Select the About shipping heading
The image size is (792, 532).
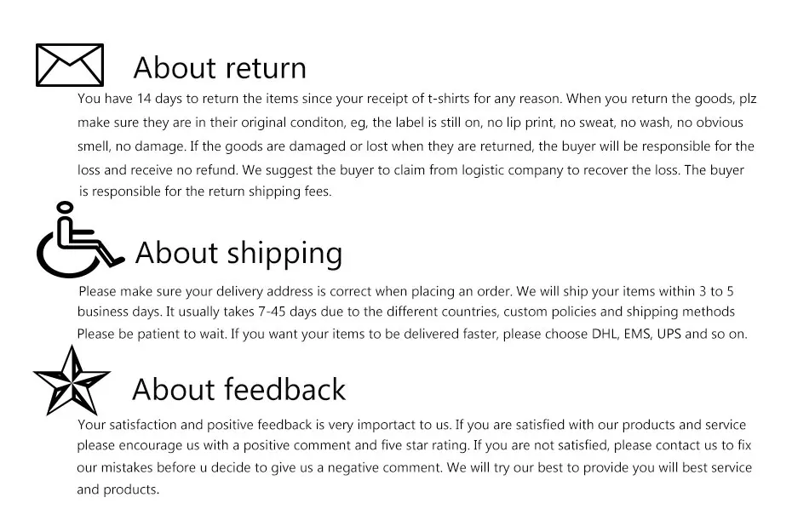(x=238, y=253)
